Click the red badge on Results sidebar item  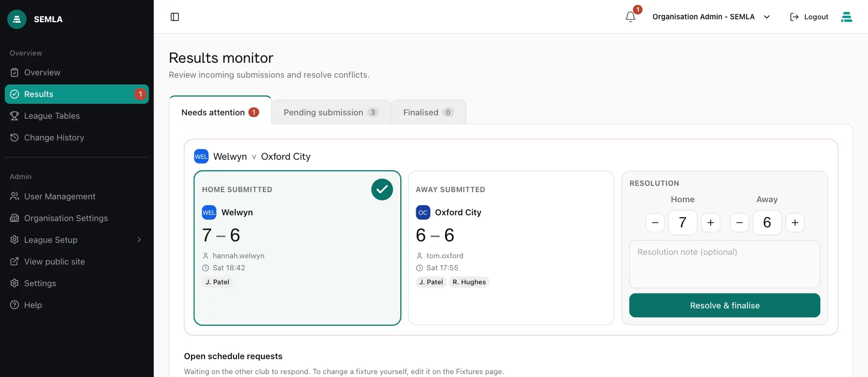click(x=140, y=94)
